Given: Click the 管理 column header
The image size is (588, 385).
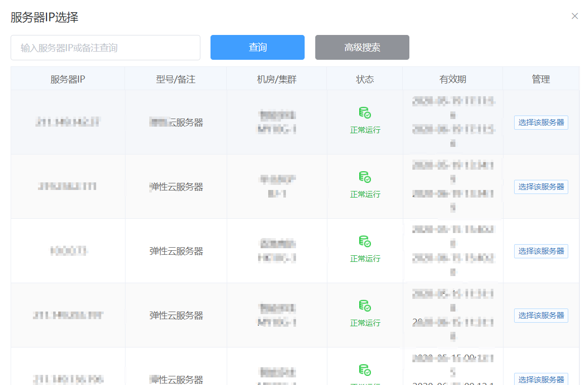Looking at the screenshot, I should tap(540, 79).
